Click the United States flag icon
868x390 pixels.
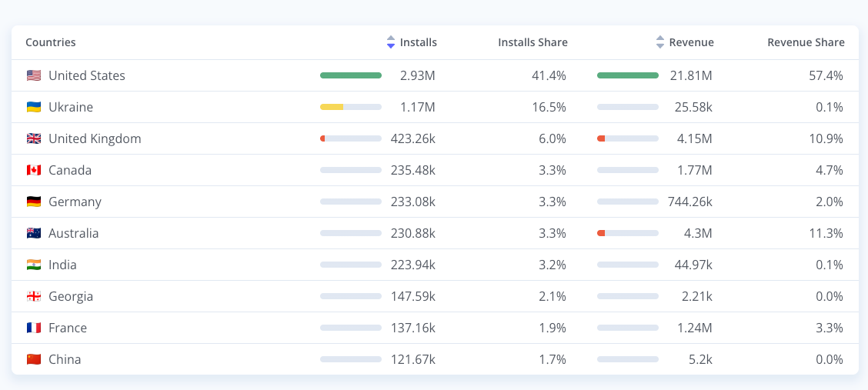34,76
